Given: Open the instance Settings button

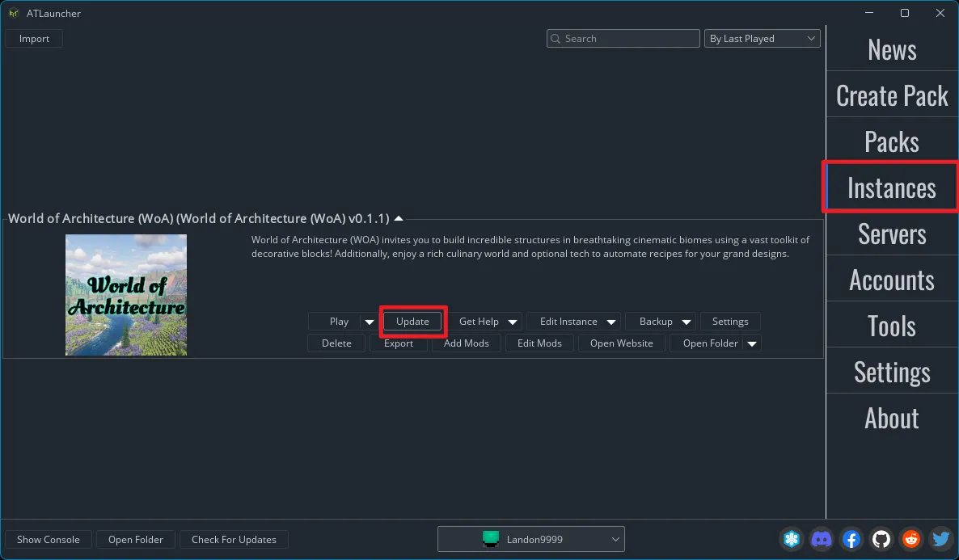Looking at the screenshot, I should pos(730,322).
